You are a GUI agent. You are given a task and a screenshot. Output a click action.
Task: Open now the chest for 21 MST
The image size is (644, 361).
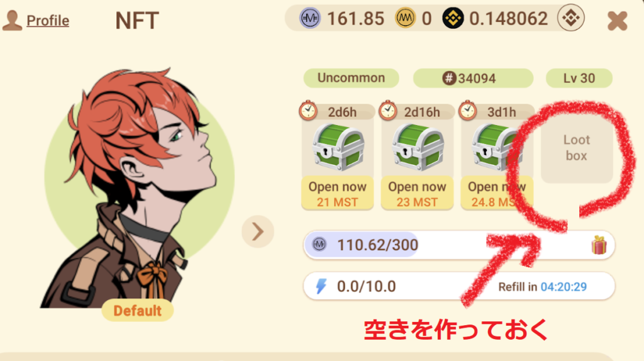point(338,194)
